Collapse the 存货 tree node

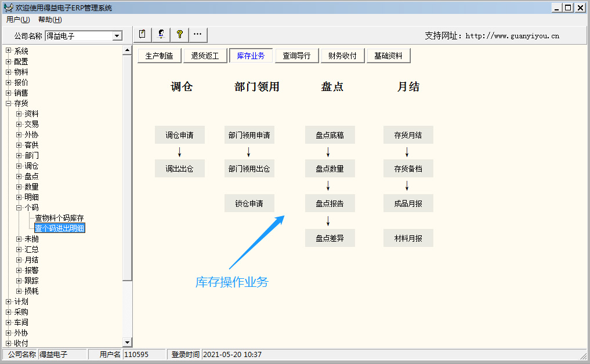click(x=9, y=103)
